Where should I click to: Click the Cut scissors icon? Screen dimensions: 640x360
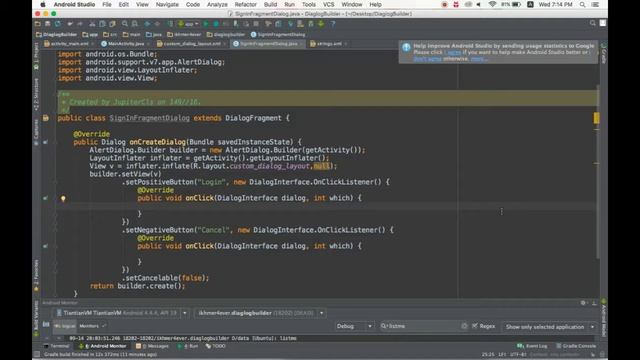pos(92,24)
